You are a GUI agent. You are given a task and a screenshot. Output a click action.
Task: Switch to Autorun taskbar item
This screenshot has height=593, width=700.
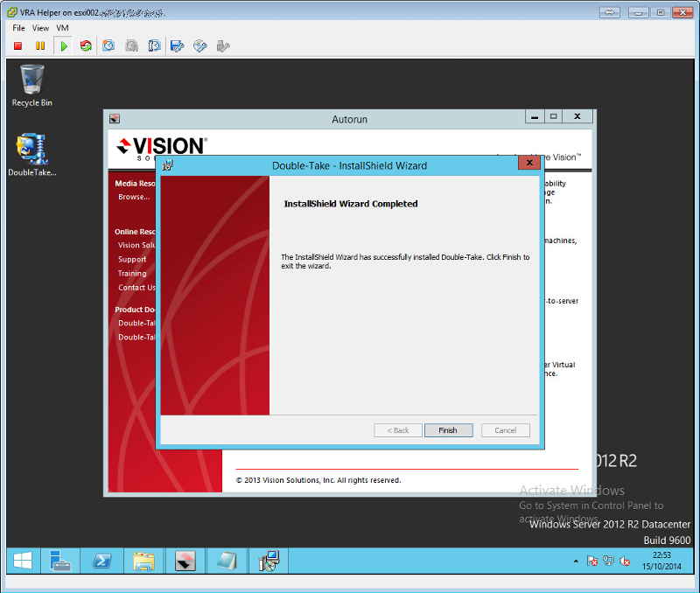[185, 561]
